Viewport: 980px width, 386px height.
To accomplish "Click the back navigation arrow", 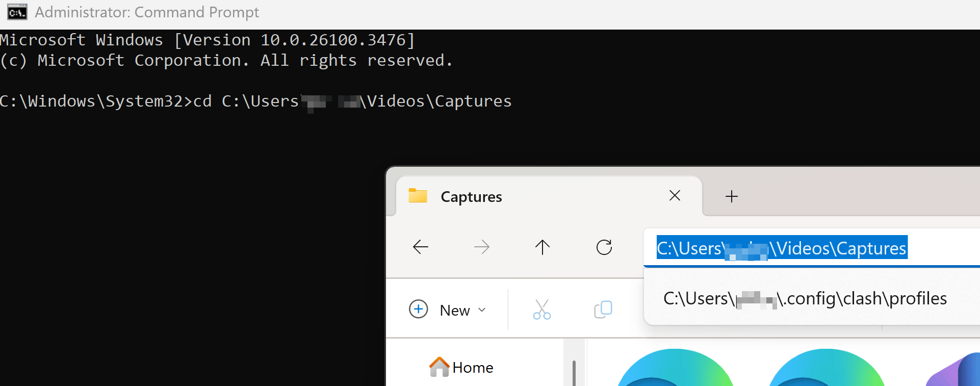I will pyautogui.click(x=420, y=247).
